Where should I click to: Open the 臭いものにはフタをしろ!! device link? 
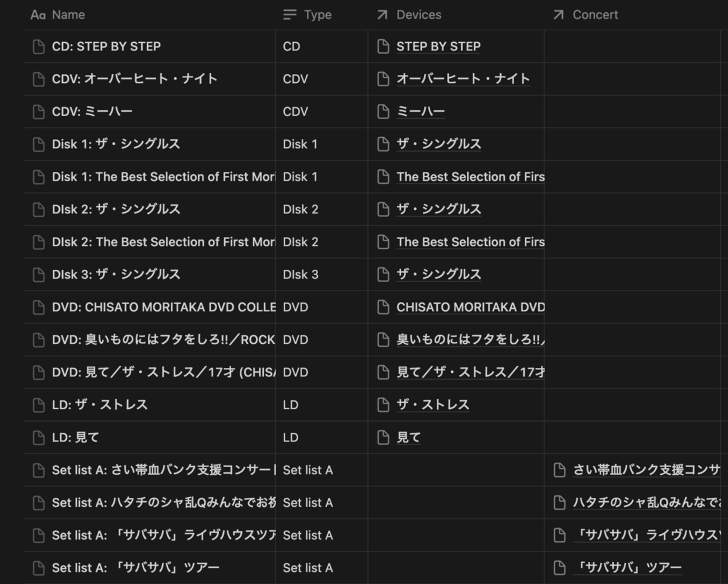click(x=470, y=340)
